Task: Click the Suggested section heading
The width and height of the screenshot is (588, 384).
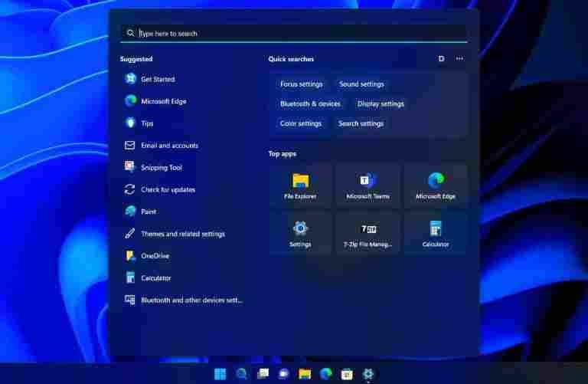Action: tap(136, 59)
